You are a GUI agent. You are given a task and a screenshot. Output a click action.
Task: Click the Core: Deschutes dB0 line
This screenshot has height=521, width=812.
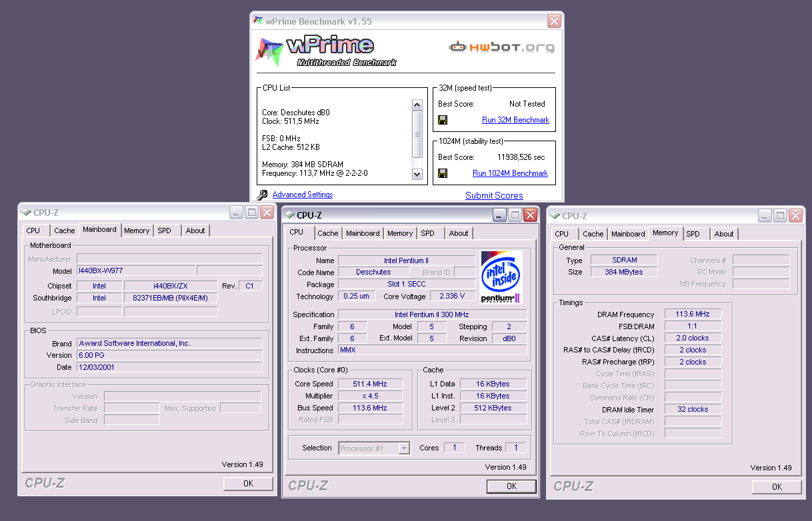pos(295,113)
